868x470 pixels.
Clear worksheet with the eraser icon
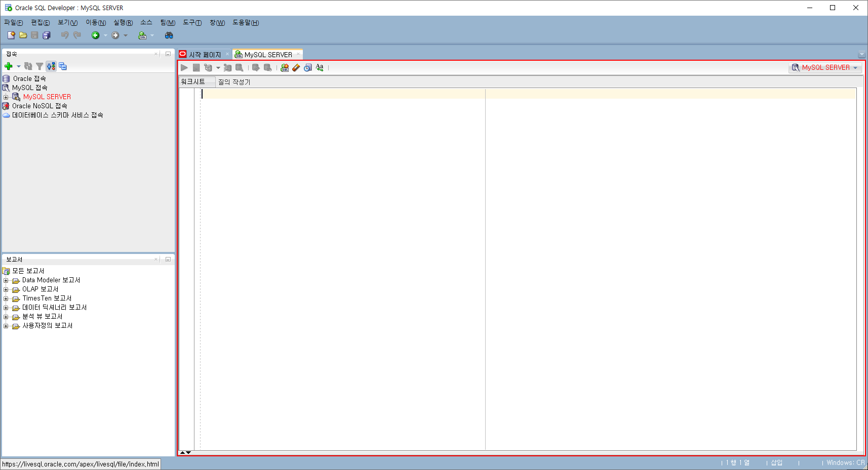tap(296, 67)
